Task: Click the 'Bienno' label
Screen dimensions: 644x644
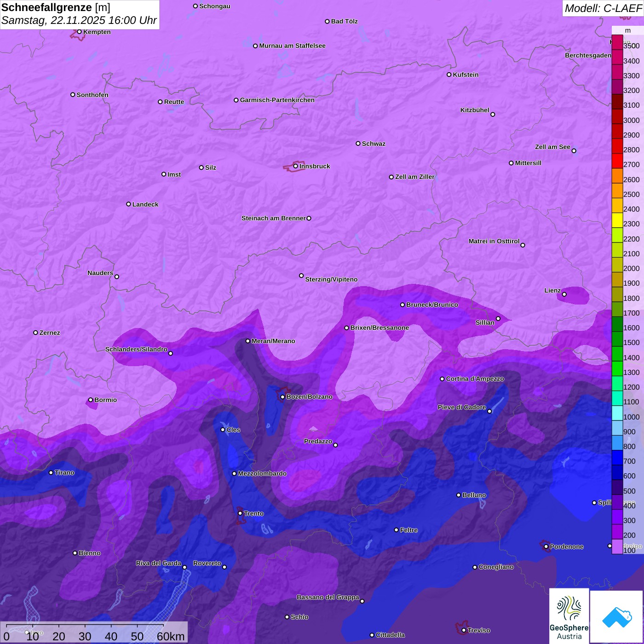Action: click(90, 553)
